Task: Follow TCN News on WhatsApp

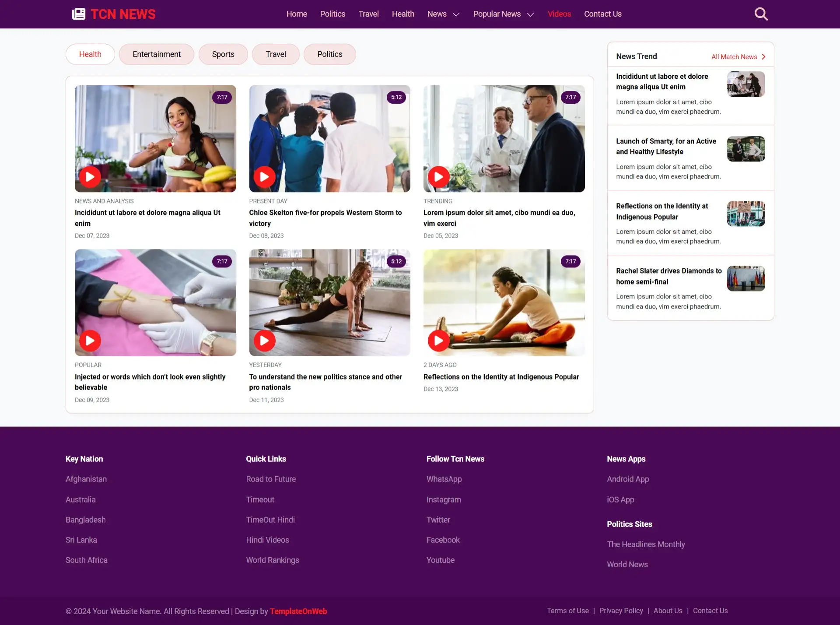Action: coord(444,479)
